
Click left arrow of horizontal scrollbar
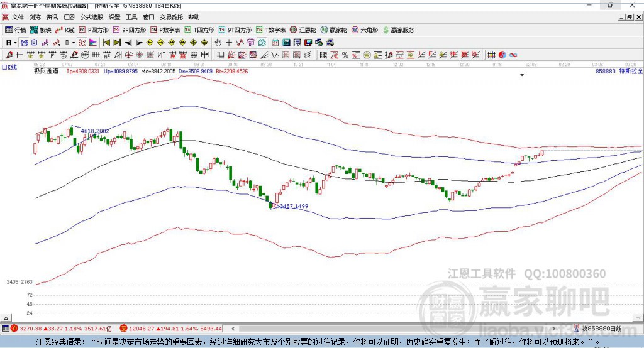[233, 329]
